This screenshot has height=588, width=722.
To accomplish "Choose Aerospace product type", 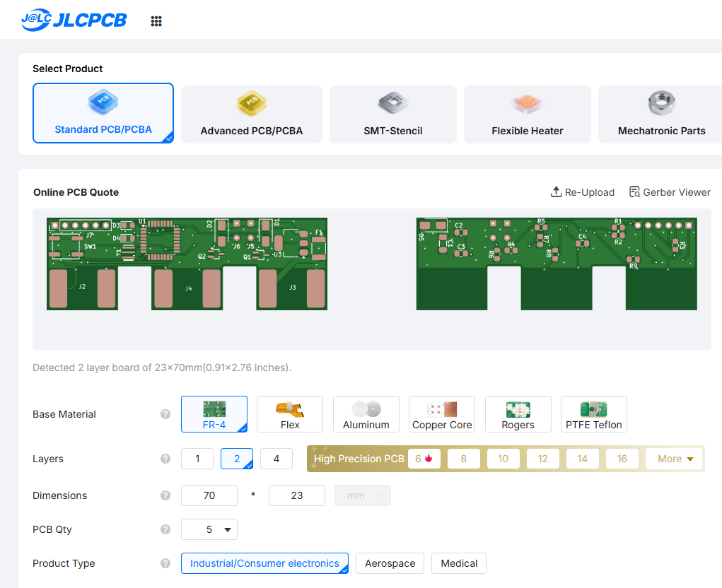I will [x=390, y=563].
